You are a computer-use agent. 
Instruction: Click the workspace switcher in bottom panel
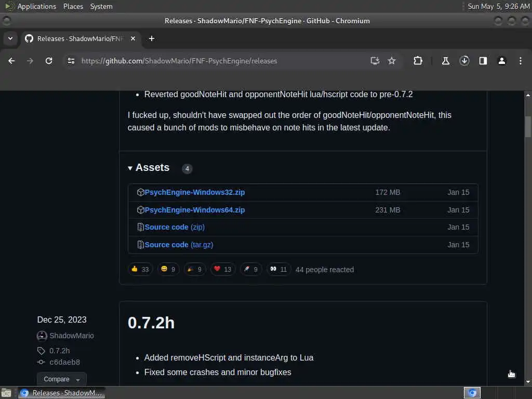(472, 393)
